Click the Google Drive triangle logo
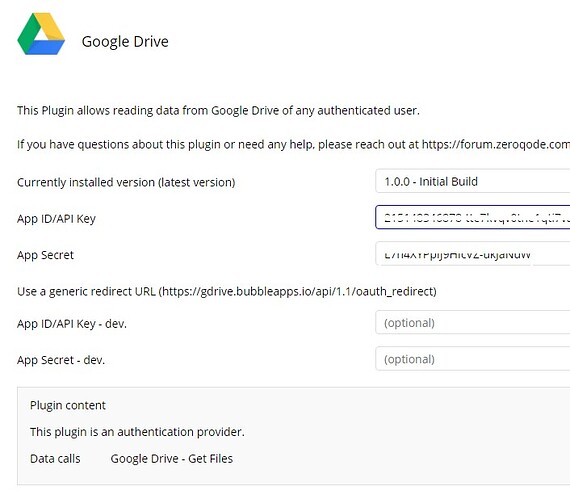 click(x=41, y=34)
